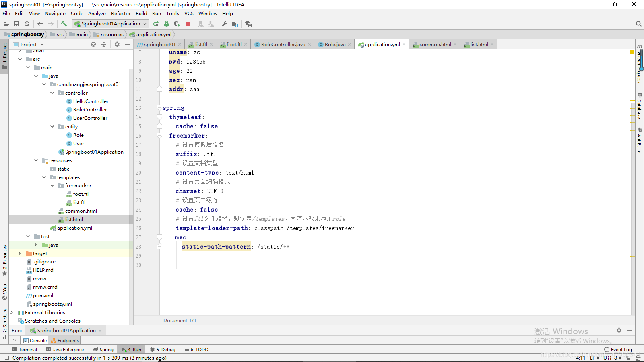Open the Springboot01Application run configuration dropdown

[110, 24]
